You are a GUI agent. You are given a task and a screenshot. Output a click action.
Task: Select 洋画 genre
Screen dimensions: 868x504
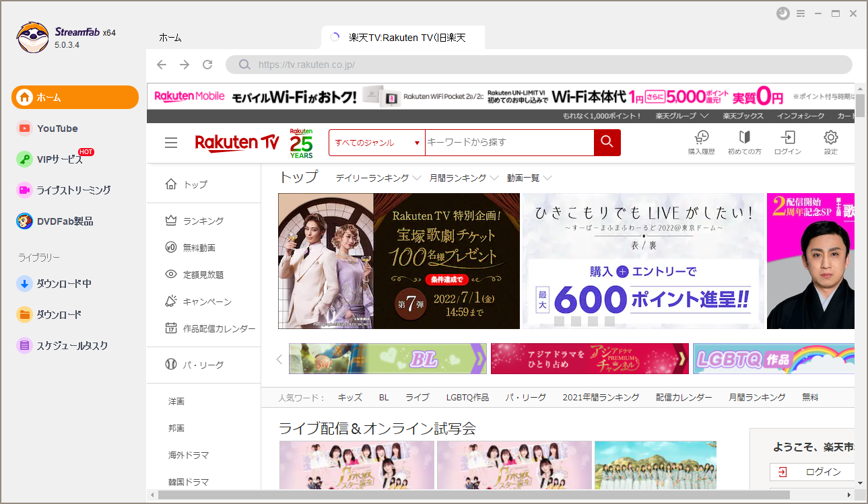[x=176, y=401]
